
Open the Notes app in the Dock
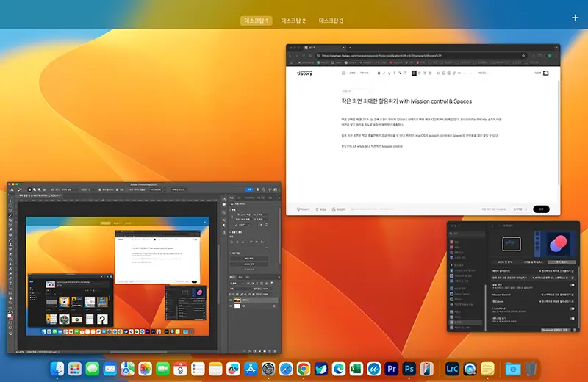click(x=215, y=370)
